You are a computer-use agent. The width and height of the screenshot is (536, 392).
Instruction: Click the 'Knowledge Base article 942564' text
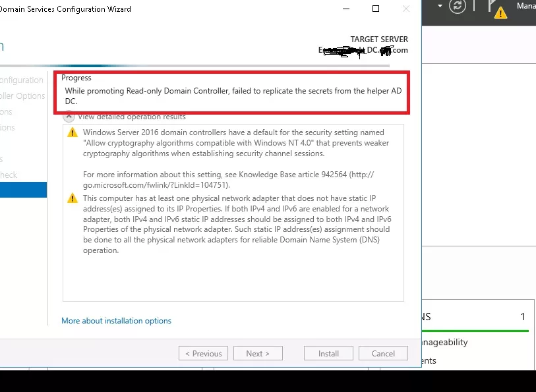293,175
